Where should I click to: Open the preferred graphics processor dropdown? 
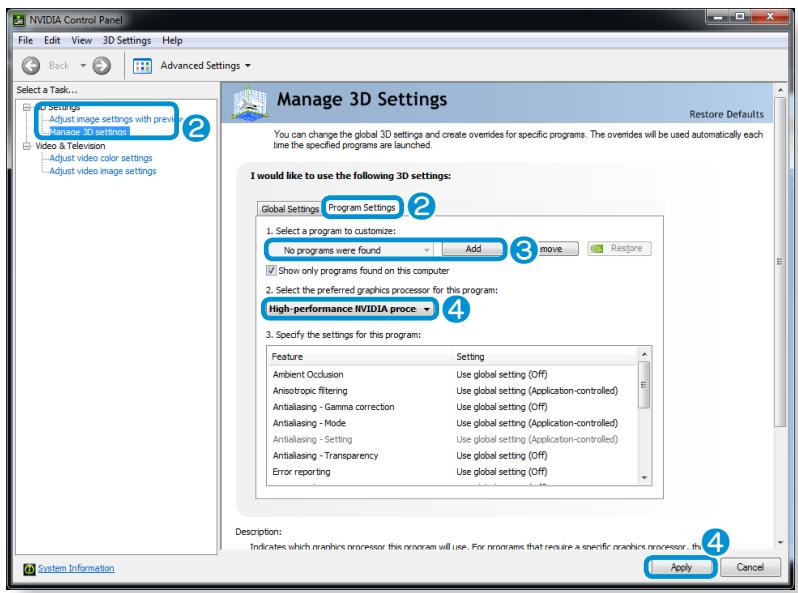350,309
